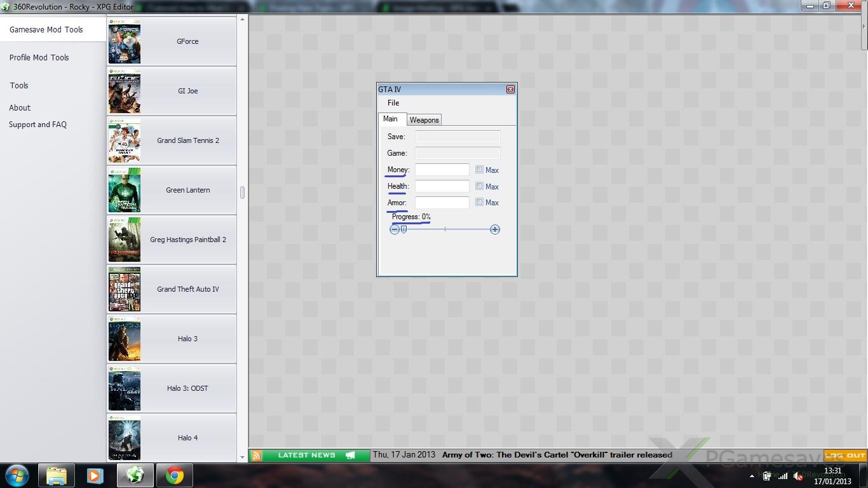
Task: Tick the Max checkbox for Health
Action: (x=480, y=186)
